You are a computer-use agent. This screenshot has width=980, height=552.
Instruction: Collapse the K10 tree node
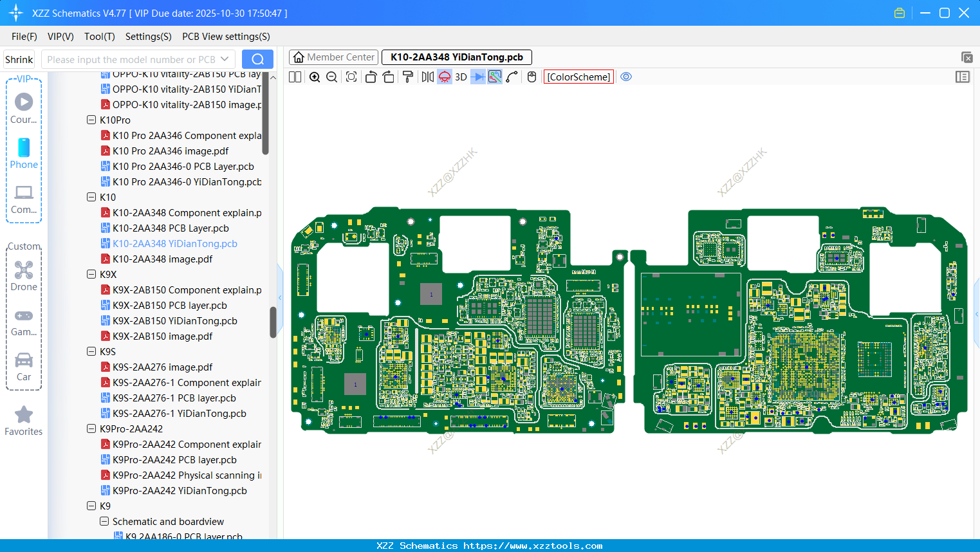tap(91, 197)
